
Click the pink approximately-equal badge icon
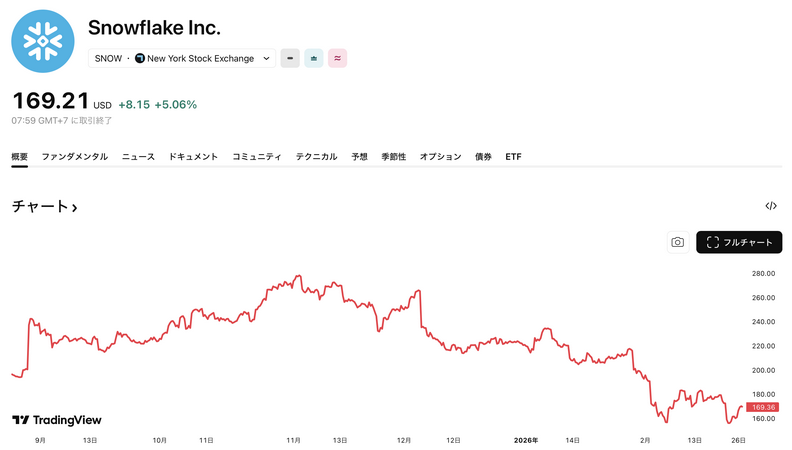click(x=338, y=58)
